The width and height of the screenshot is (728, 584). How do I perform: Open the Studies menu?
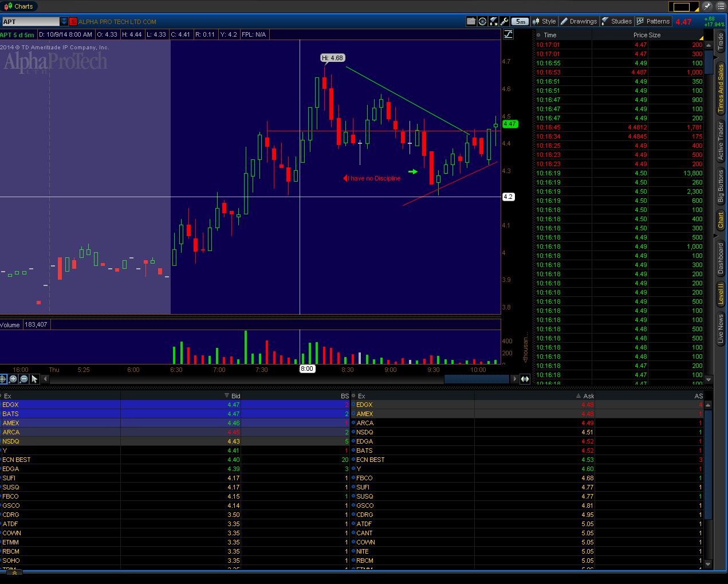[x=617, y=21]
